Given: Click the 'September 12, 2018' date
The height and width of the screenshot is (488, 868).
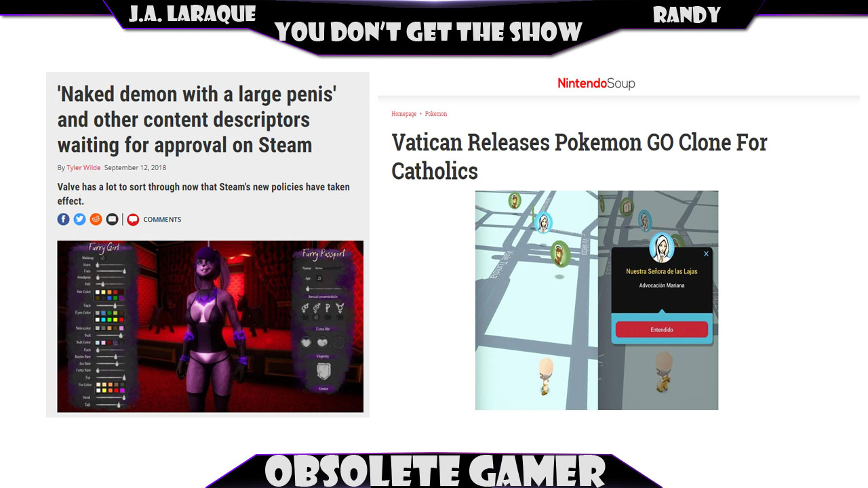Looking at the screenshot, I should coord(135,167).
